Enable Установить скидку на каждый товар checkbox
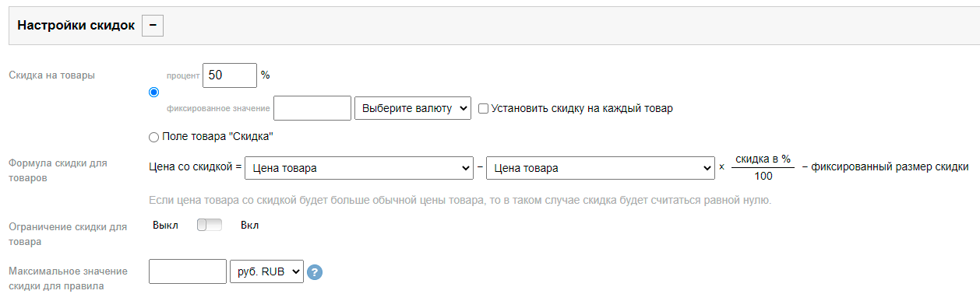The width and height of the screenshot is (980, 301). [483, 109]
